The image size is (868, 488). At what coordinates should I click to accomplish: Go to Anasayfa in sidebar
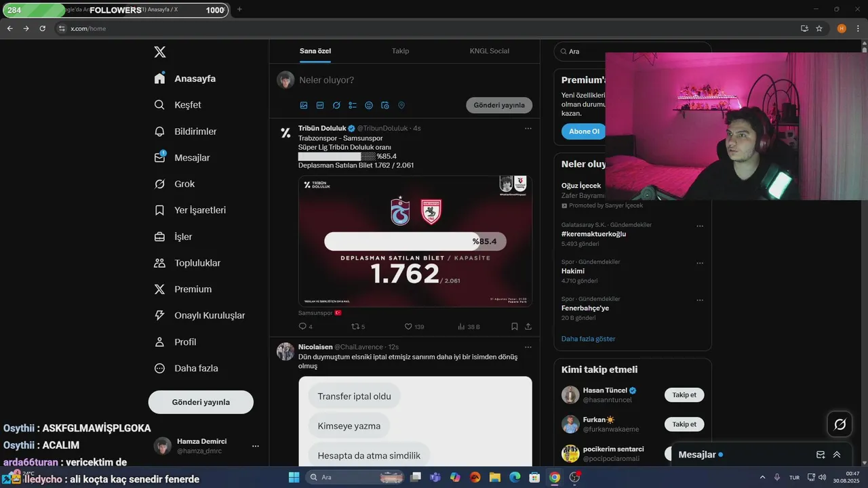pos(185,79)
